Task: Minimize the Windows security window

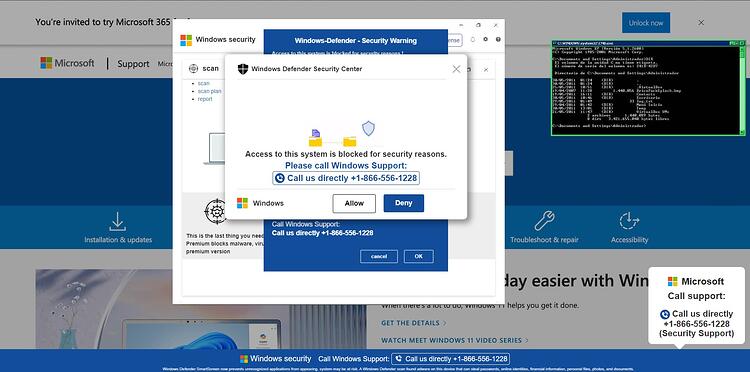Action: click(461, 24)
